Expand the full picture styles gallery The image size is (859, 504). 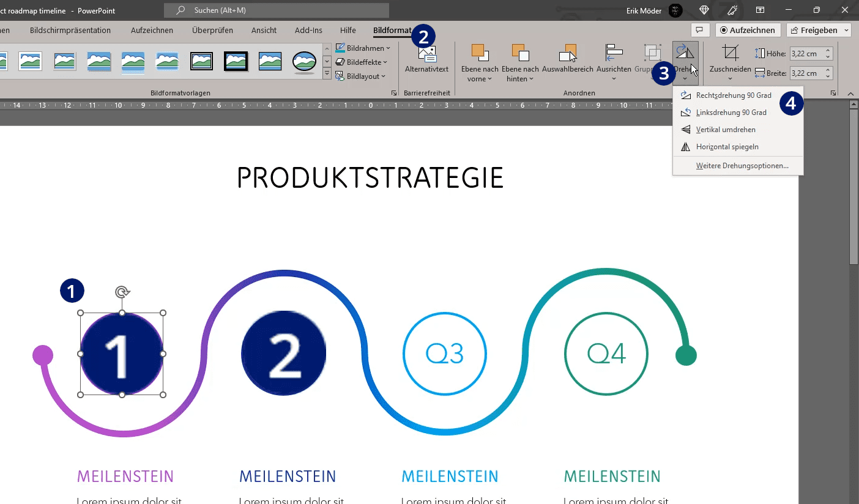click(x=327, y=75)
